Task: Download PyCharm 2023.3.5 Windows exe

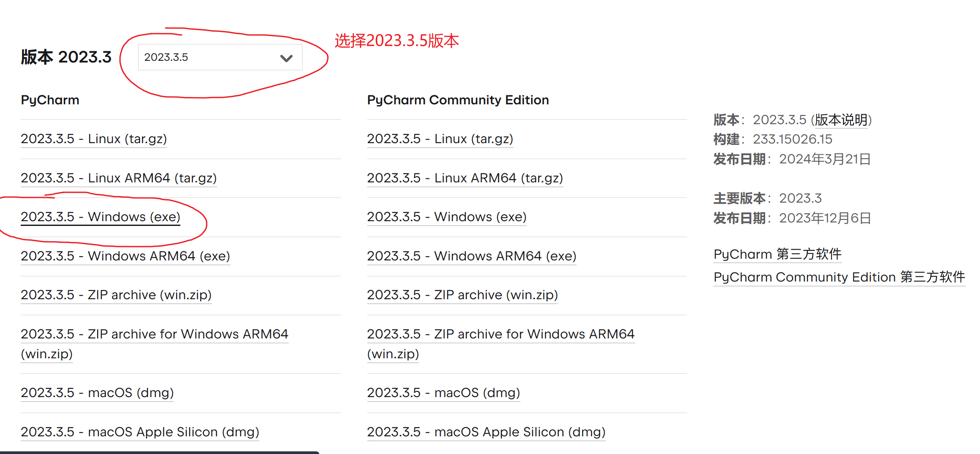Action: click(100, 217)
